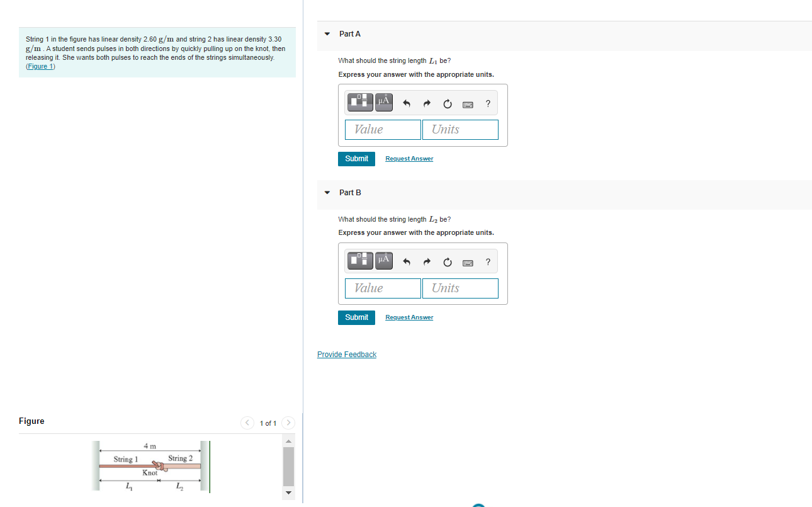Open the Figure 1 link in the problem statement
The height and width of the screenshot is (507, 812).
(40, 66)
